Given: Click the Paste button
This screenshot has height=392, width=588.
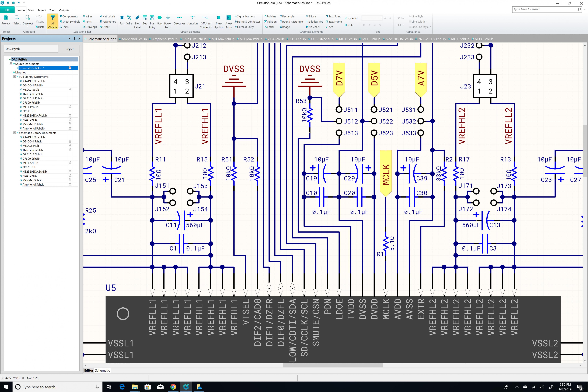Looking at the screenshot, I should coord(40,27).
